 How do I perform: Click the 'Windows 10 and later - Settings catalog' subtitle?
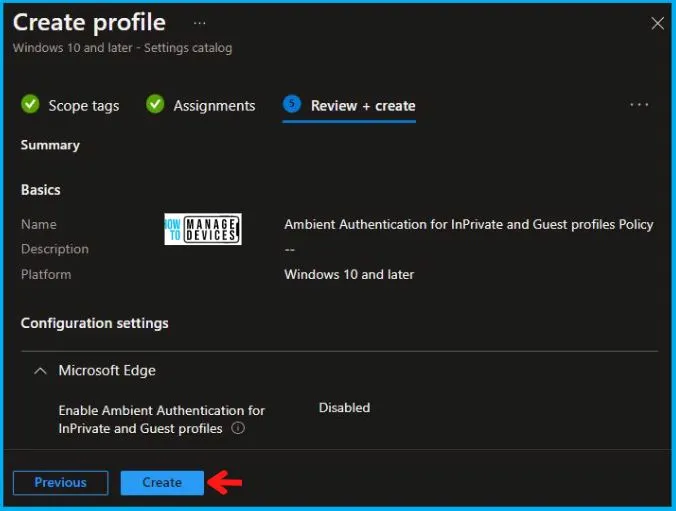[x=122, y=48]
